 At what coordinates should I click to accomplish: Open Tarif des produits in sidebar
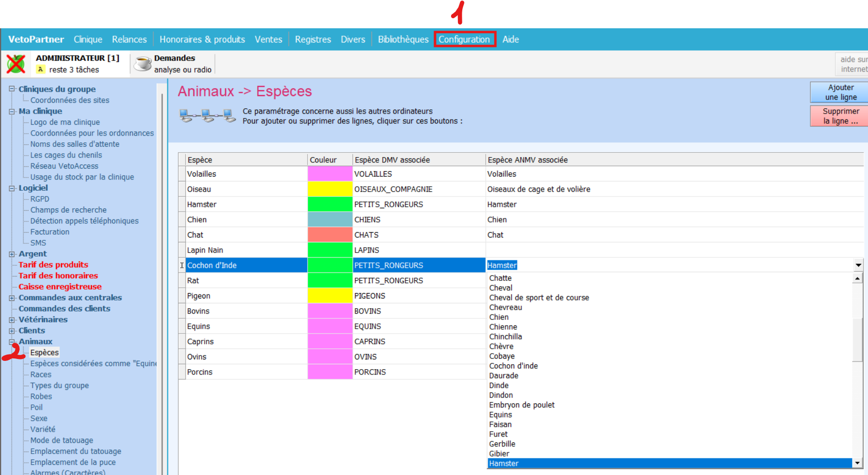click(53, 265)
